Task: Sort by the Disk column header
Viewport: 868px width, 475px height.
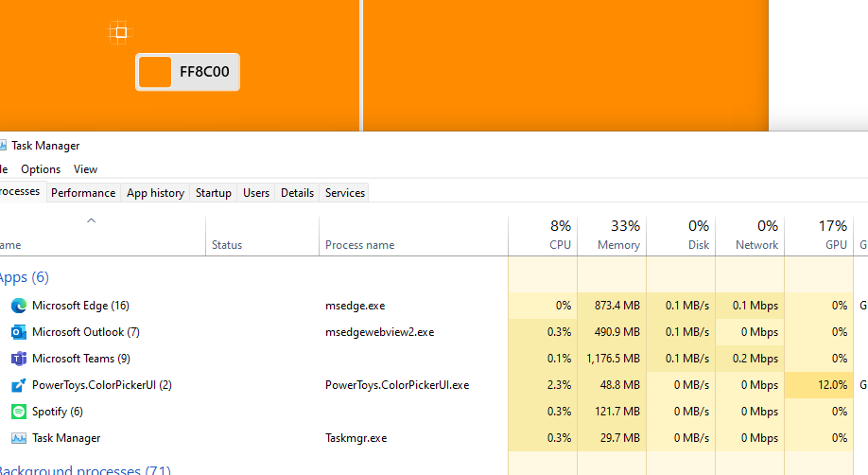Action: 681,237
